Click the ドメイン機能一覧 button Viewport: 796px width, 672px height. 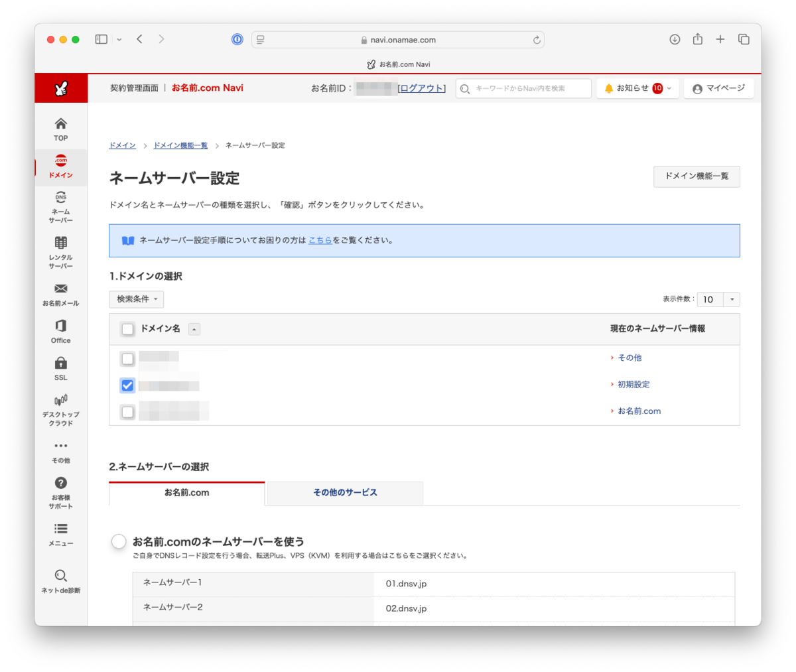point(696,176)
